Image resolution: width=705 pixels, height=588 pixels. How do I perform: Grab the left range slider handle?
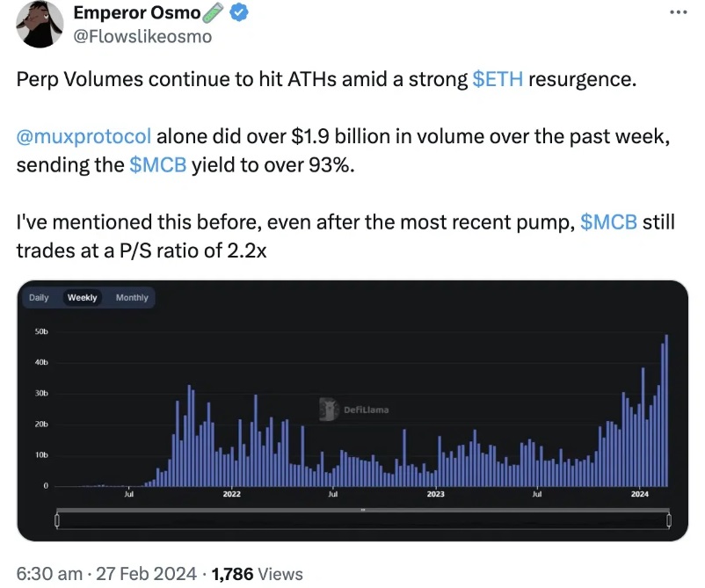pyautogui.click(x=56, y=520)
